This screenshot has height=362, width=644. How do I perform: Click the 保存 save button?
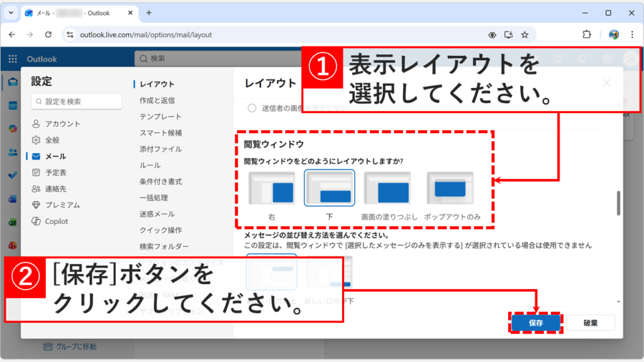(x=536, y=322)
